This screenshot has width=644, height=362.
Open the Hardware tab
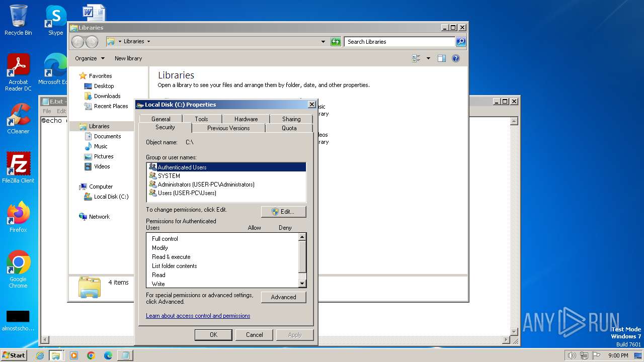(x=246, y=119)
